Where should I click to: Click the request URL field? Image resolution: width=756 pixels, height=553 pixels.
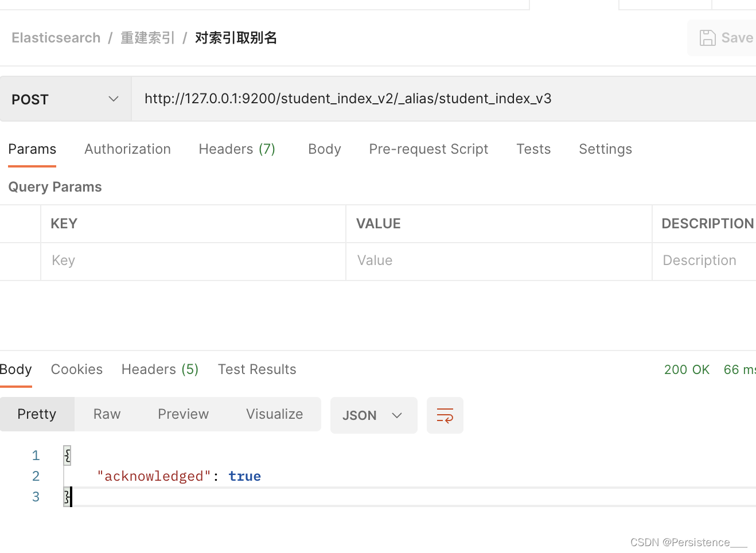point(444,99)
